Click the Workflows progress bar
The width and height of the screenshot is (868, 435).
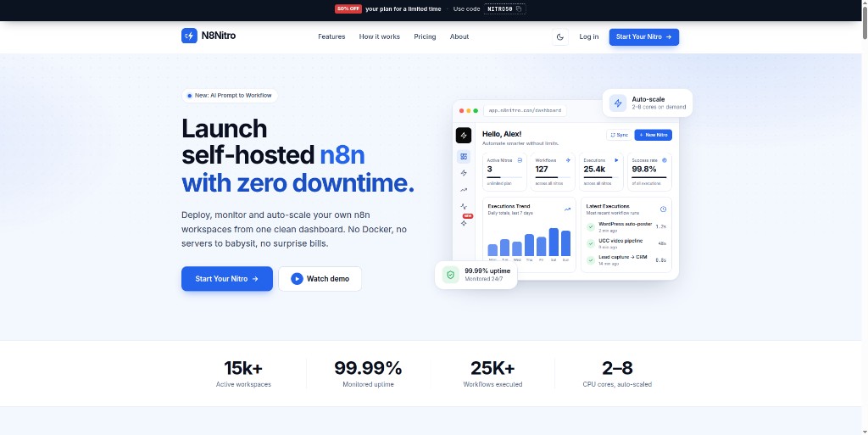(553, 178)
